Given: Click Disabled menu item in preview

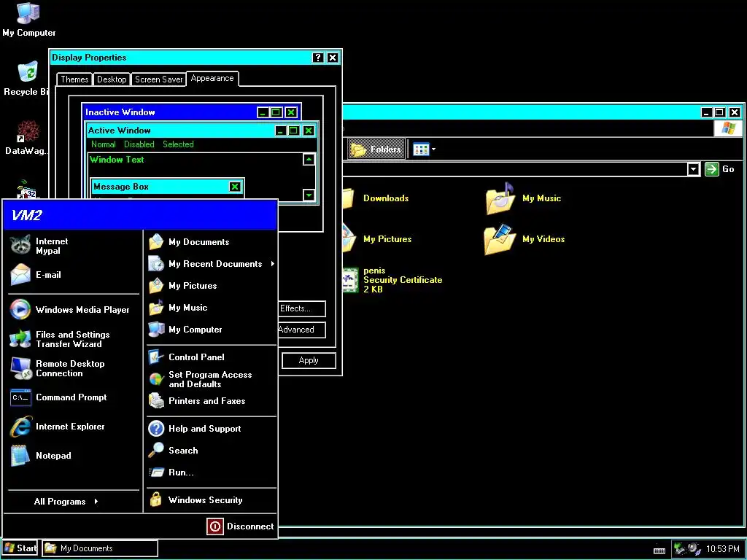Looking at the screenshot, I should [x=139, y=144].
